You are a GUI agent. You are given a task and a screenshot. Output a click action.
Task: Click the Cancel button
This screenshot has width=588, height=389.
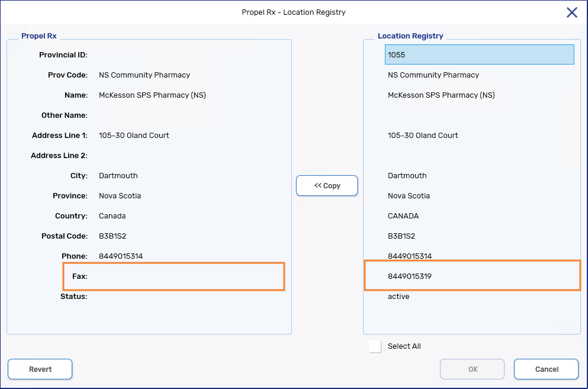pos(546,369)
